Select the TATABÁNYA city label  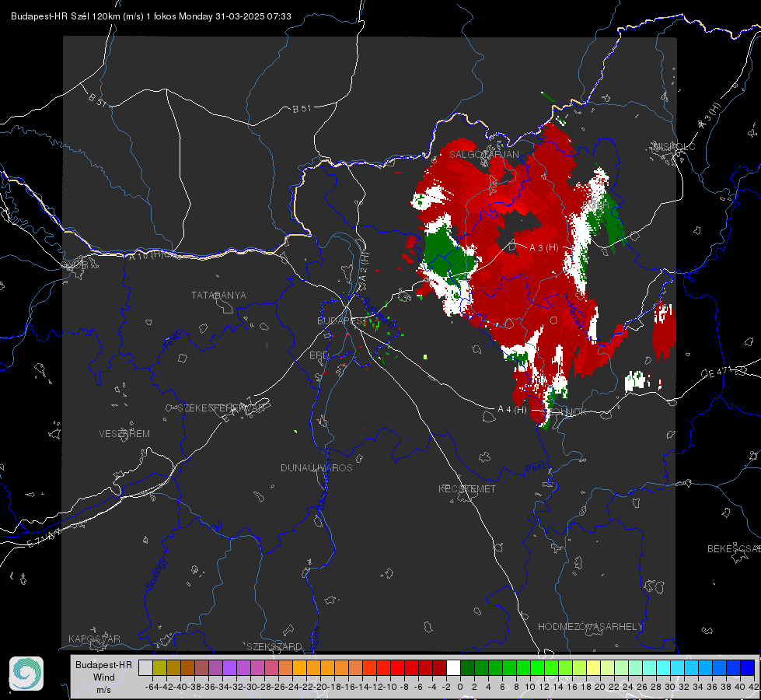(x=218, y=295)
